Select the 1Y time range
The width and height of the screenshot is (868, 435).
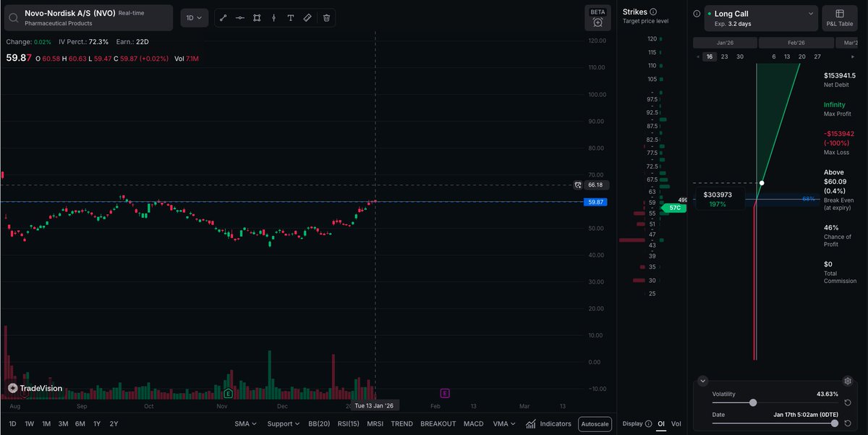coord(97,423)
